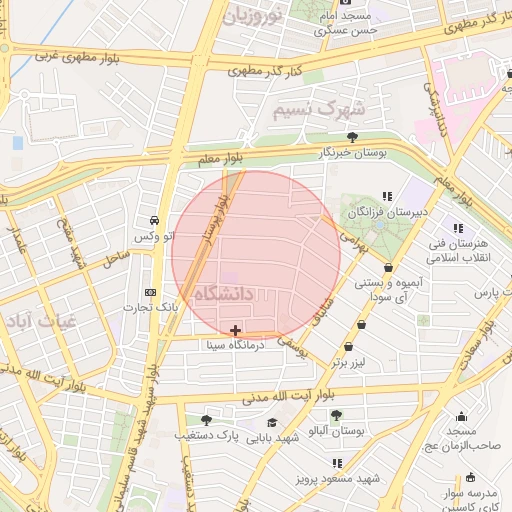Select the bank icon above بانک تجارت
This screenshot has height=512, width=512.
[150, 292]
